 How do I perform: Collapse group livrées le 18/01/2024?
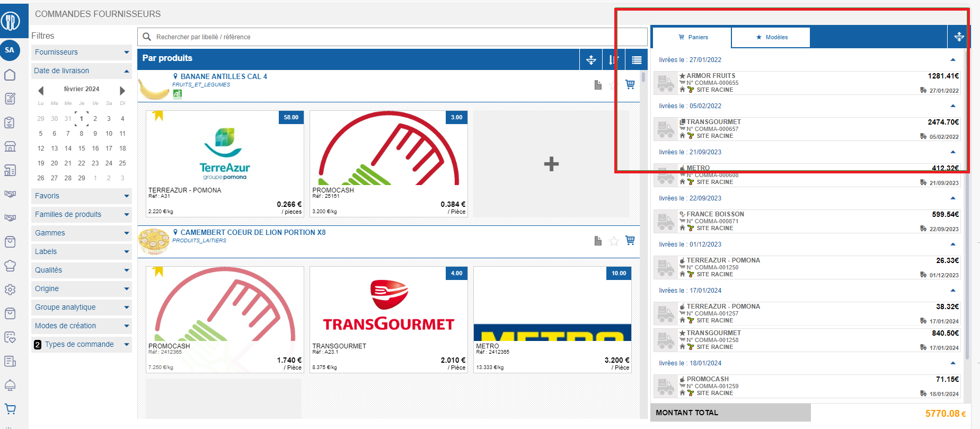pos(952,363)
